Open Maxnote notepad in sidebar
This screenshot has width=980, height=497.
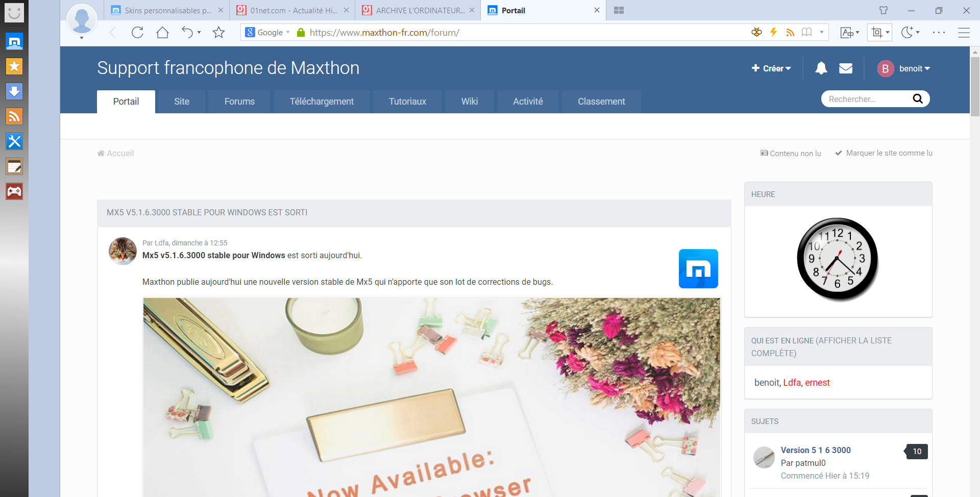pyautogui.click(x=14, y=166)
